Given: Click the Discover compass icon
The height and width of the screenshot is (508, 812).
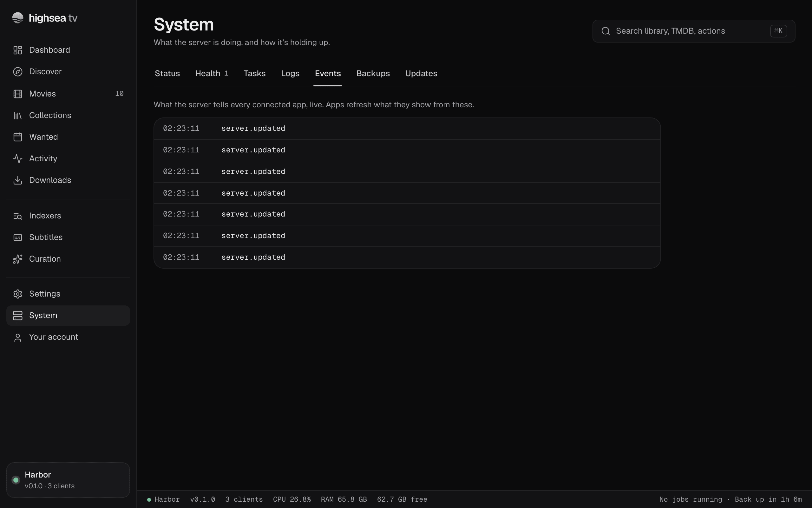Looking at the screenshot, I should point(17,71).
